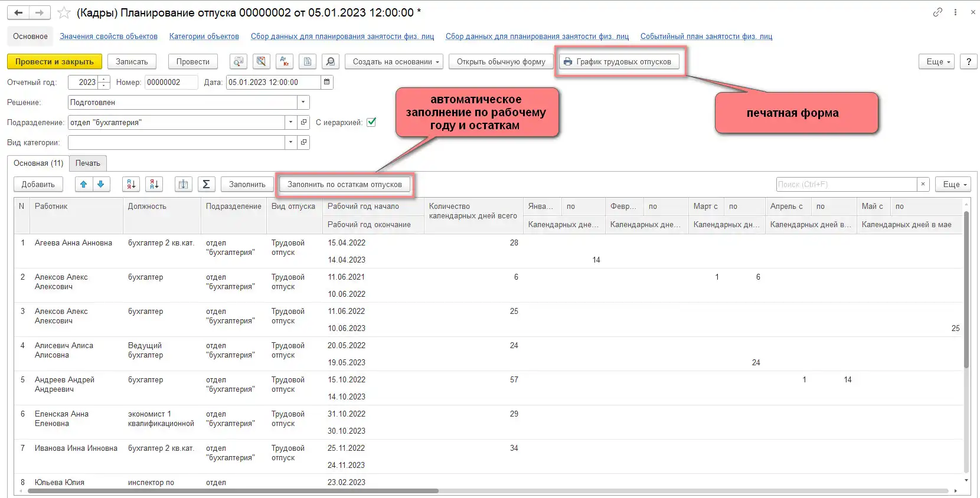Click the Дт/Кт postings icon
The height and width of the screenshot is (498, 980).
(x=285, y=62)
